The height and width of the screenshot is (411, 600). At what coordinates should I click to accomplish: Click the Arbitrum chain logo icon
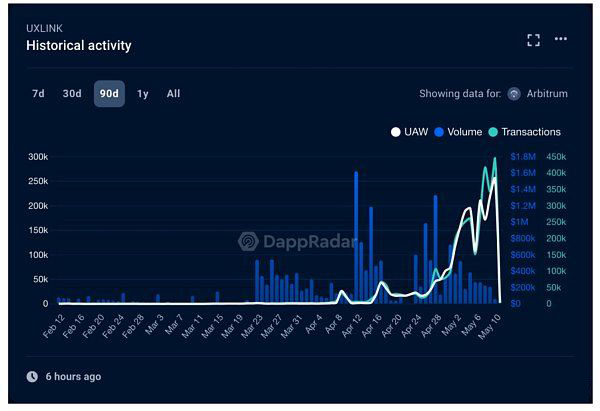click(x=514, y=94)
